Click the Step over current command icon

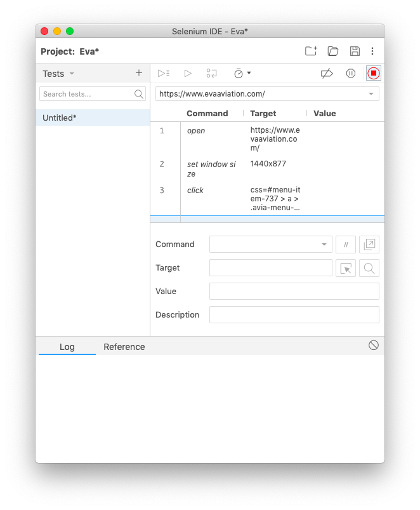[212, 74]
